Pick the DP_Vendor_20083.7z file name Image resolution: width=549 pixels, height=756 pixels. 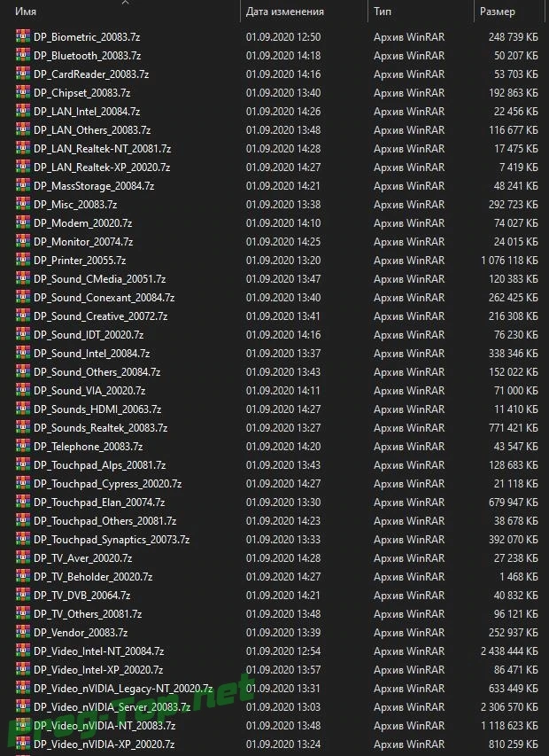(81, 633)
